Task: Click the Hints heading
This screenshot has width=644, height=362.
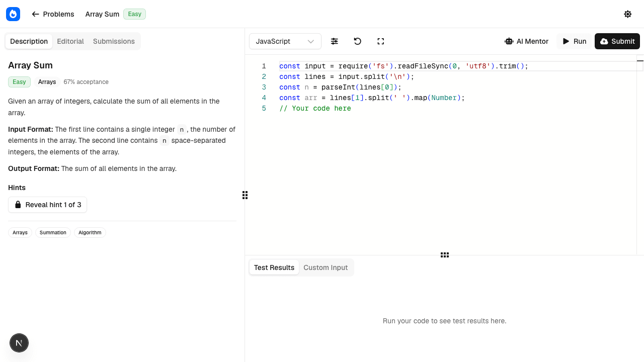Action: click(17, 188)
